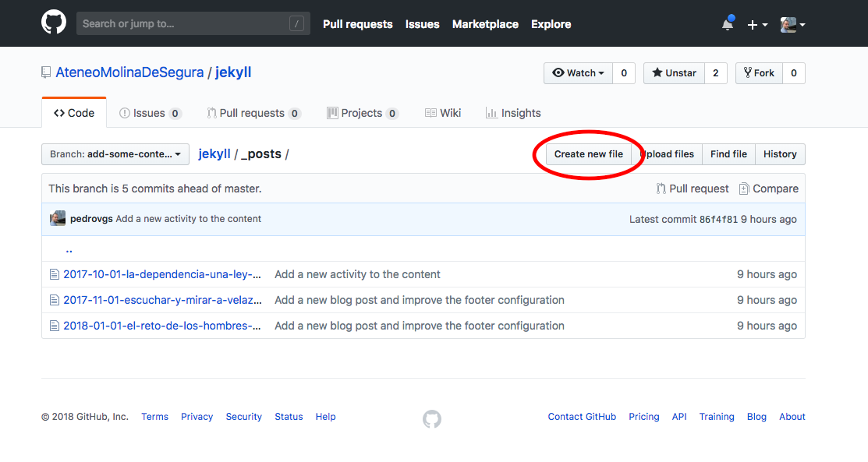Image resolution: width=868 pixels, height=462 pixels.
Task: Click the pedrovgs commit avatar
Action: tap(58, 219)
